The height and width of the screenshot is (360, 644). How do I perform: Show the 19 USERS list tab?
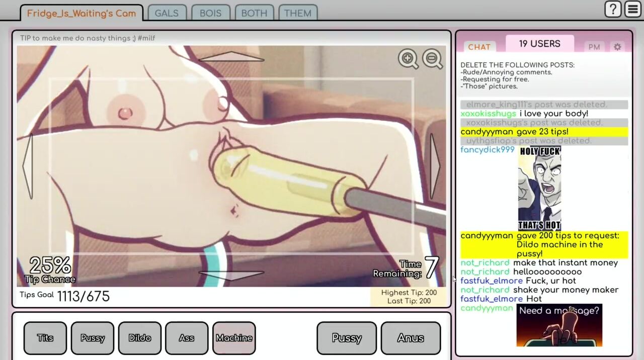click(x=539, y=44)
